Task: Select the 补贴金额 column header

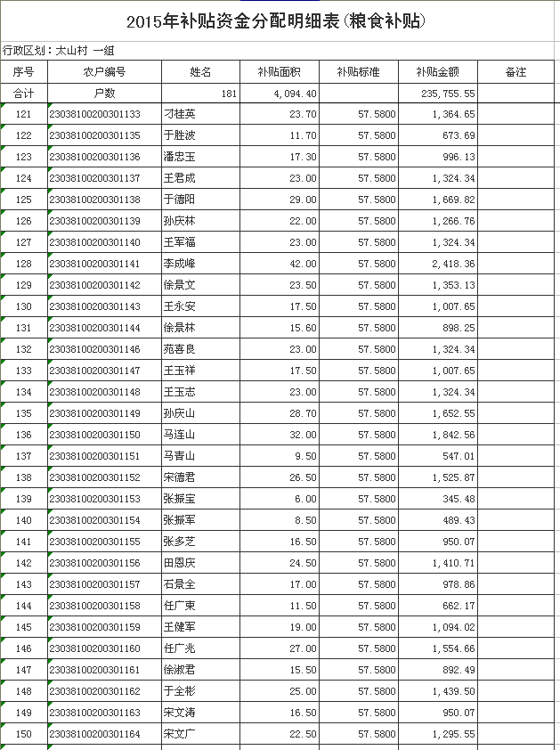Action: coord(438,72)
